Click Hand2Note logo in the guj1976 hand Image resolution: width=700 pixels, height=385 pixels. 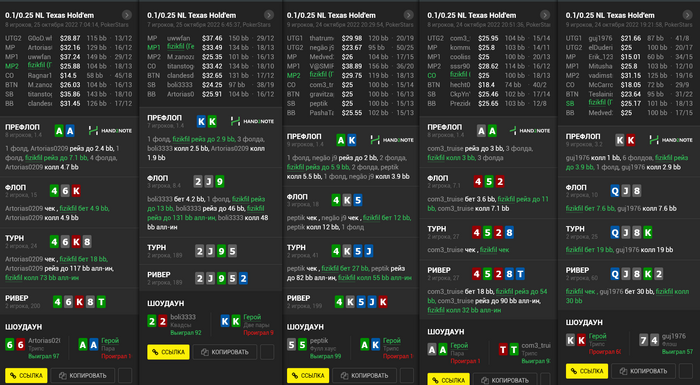coord(671,140)
